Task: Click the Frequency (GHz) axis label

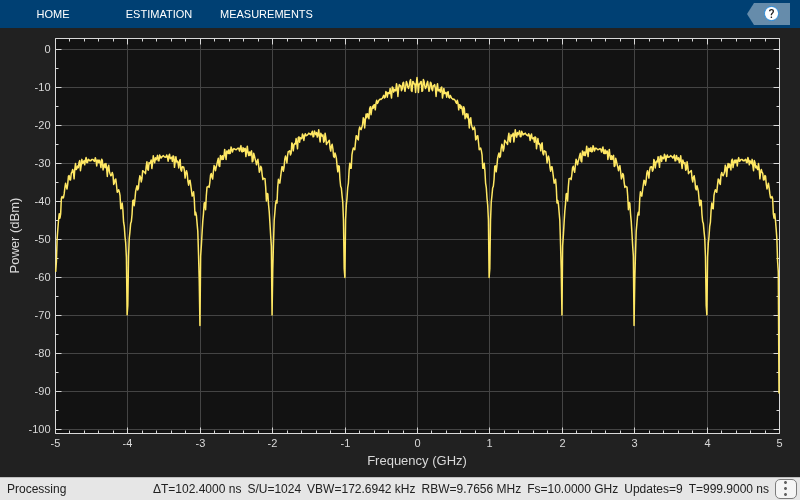Action: [417, 461]
